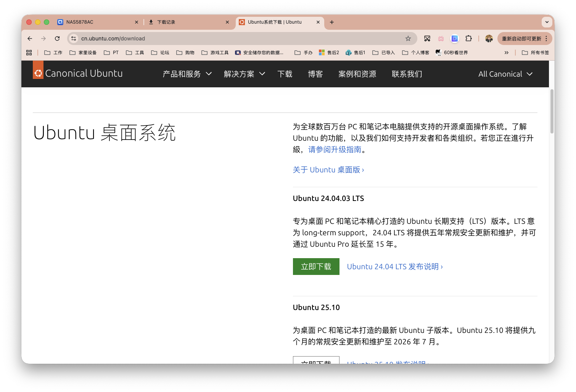Expand the hidden bookmarks overflow chevron
The height and width of the screenshot is (392, 576).
506,52
